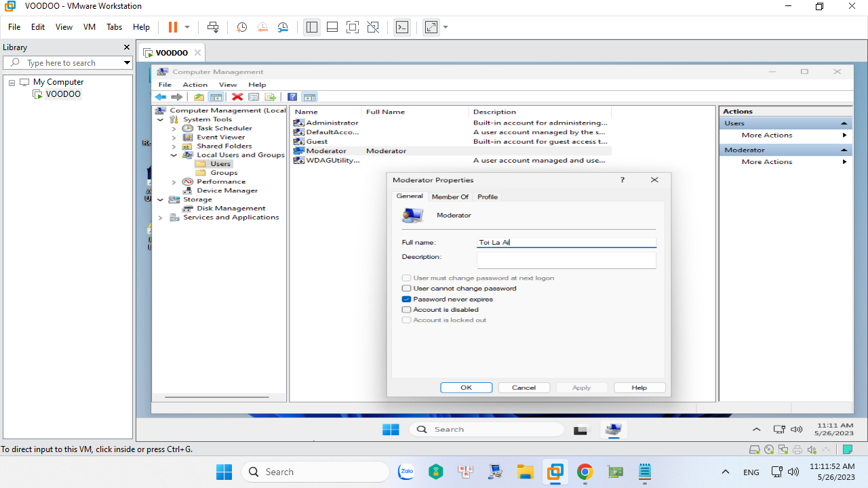The image size is (868, 488).
Task: Collapse the Users section in Actions pane
Action: [844, 123]
